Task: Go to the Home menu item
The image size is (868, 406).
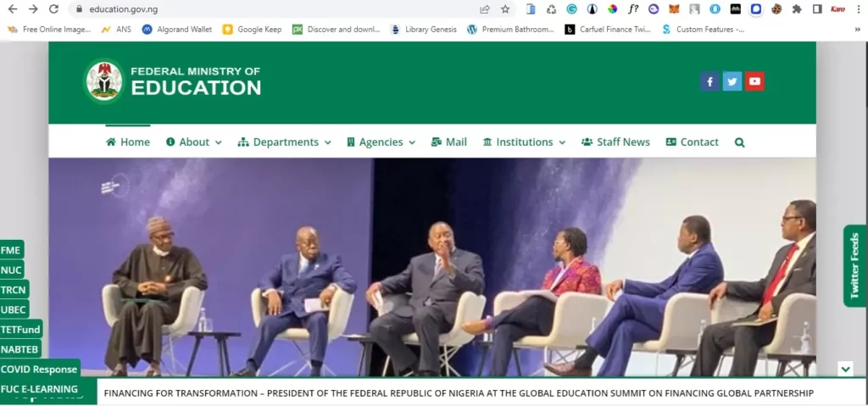Action: [128, 142]
